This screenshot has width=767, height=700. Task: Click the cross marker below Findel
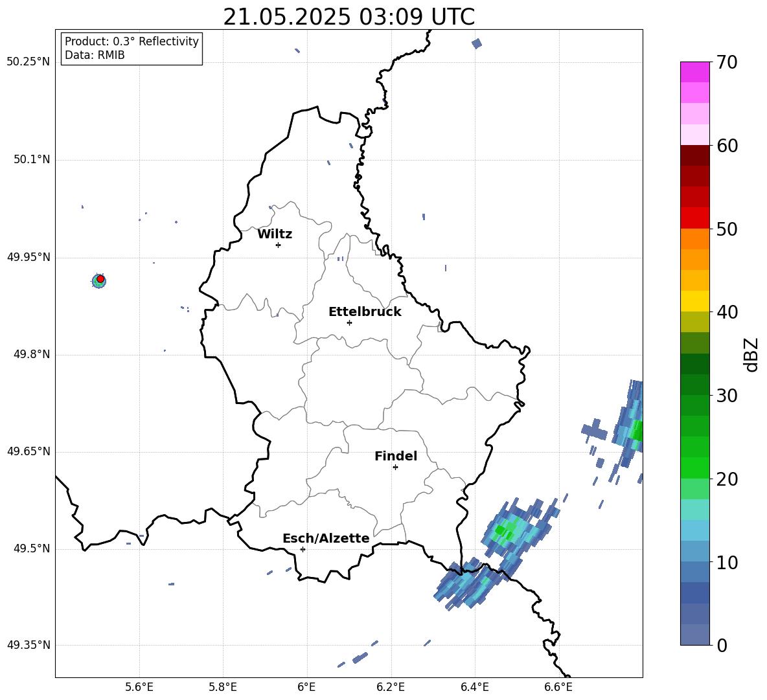(395, 468)
